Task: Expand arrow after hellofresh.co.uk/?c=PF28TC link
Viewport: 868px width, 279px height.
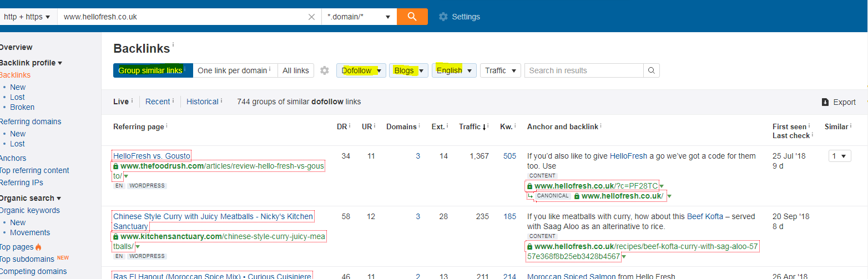Action: pyautogui.click(x=662, y=186)
